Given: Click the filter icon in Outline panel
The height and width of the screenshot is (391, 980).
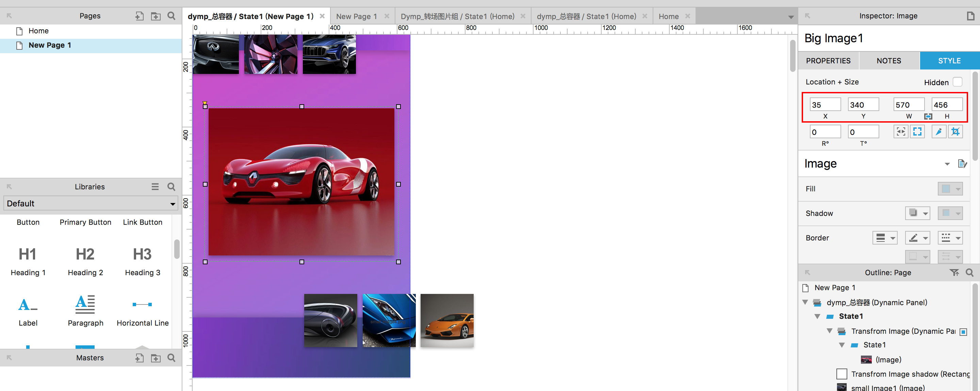Looking at the screenshot, I should pos(954,272).
